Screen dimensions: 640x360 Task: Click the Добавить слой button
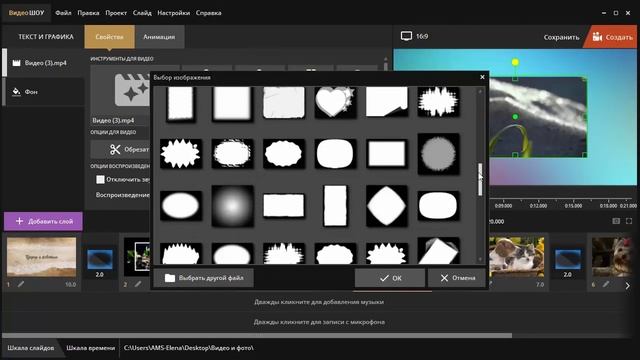click(43, 221)
